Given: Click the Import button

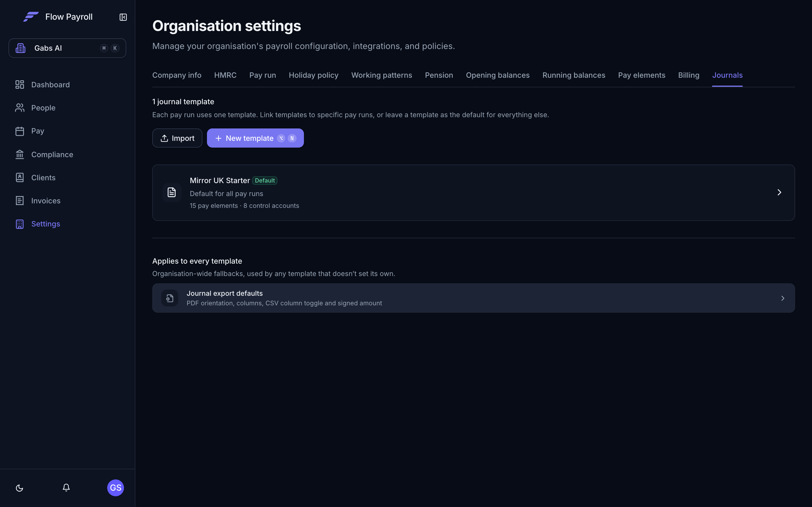Looking at the screenshot, I should pyautogui.click(x=177, y=138).
